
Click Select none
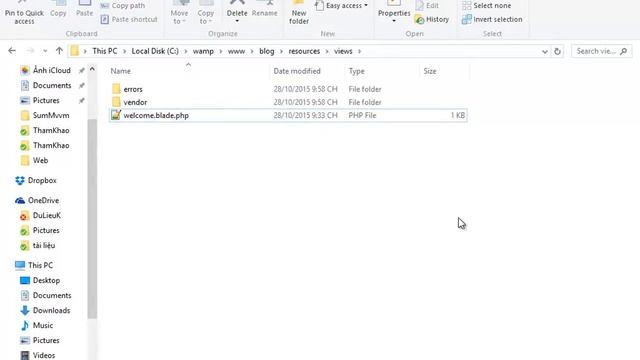pyautogui.click(x=487, y=6)
